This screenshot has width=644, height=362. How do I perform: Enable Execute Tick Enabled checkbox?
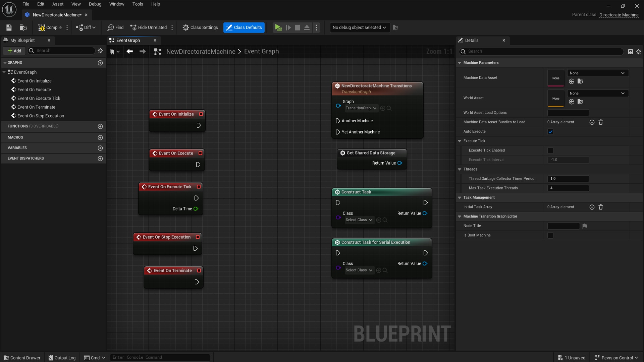pyautogui.click(x=550, y=150)
